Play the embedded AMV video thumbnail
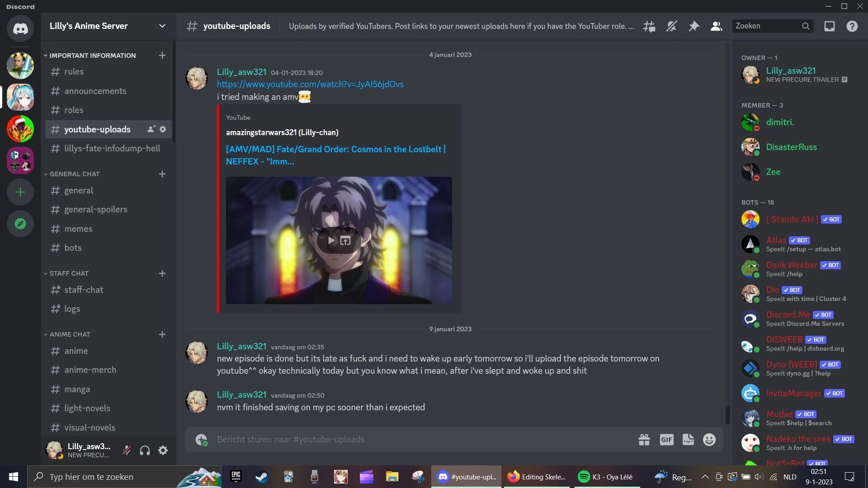The height and width of the screenshot is (488, 868). tap(331, 240)
